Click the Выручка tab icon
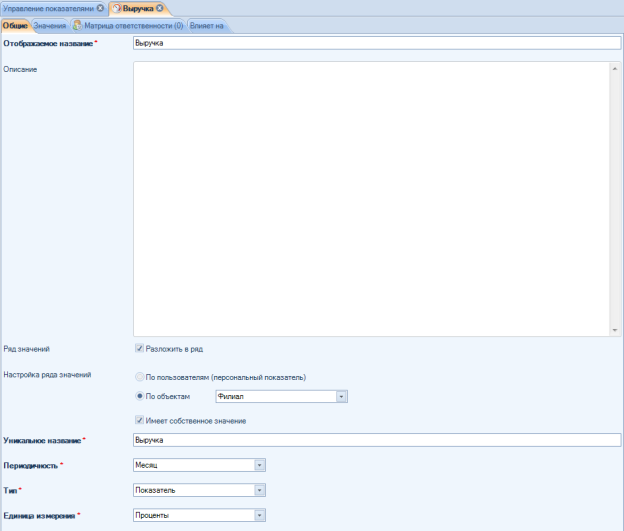 [x=116, y=8]
